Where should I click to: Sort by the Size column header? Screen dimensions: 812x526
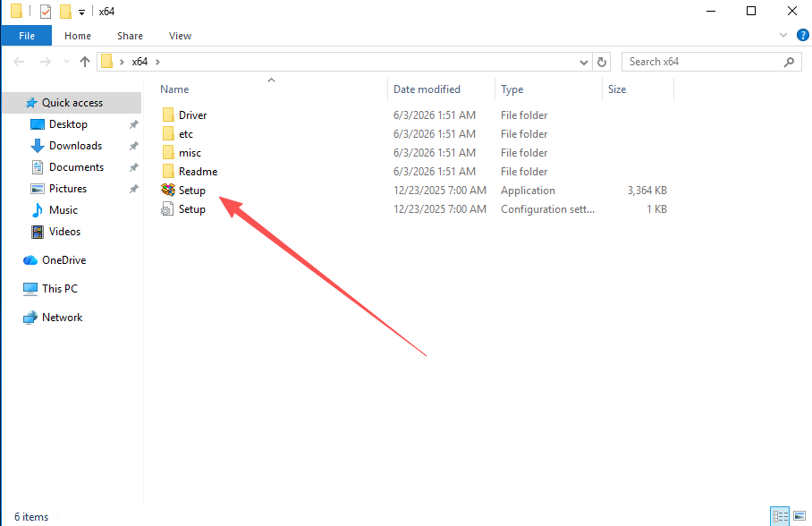[617, 89]
